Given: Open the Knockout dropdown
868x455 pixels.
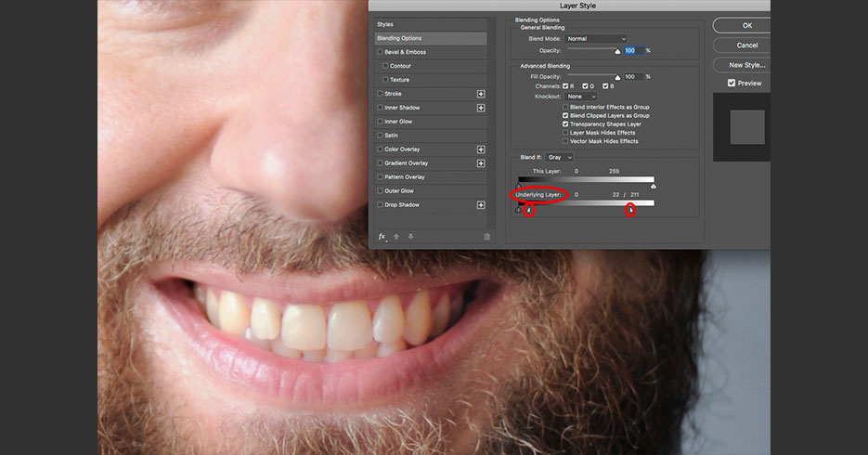Looking at the screenshot, I should (581, 97).
